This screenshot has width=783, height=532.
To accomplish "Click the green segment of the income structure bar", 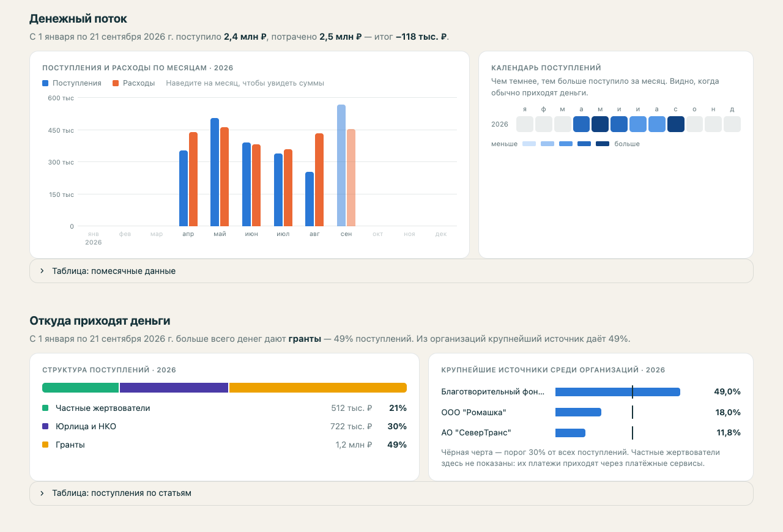I will pos(81,388).
